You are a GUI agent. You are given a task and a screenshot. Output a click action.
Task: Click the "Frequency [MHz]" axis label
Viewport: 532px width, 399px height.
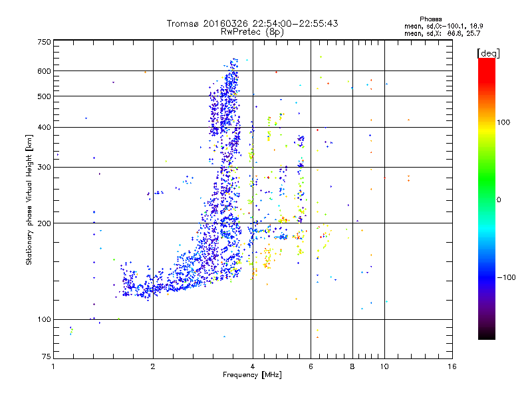click(253, 375)
